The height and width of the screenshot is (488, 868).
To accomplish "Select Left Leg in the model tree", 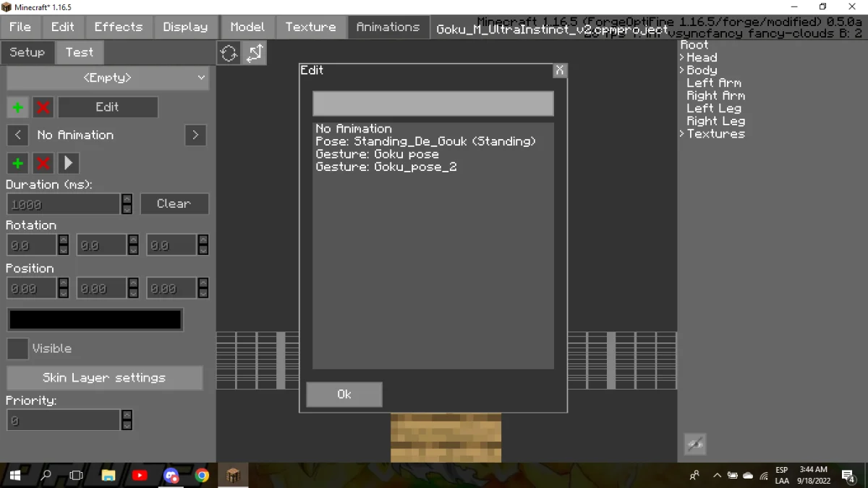I will point(714,109).
